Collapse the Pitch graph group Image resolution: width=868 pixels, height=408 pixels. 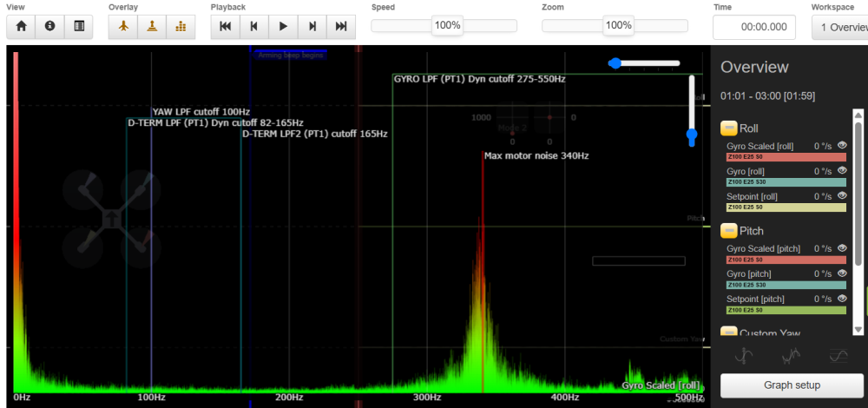click(x=728, y=231)
